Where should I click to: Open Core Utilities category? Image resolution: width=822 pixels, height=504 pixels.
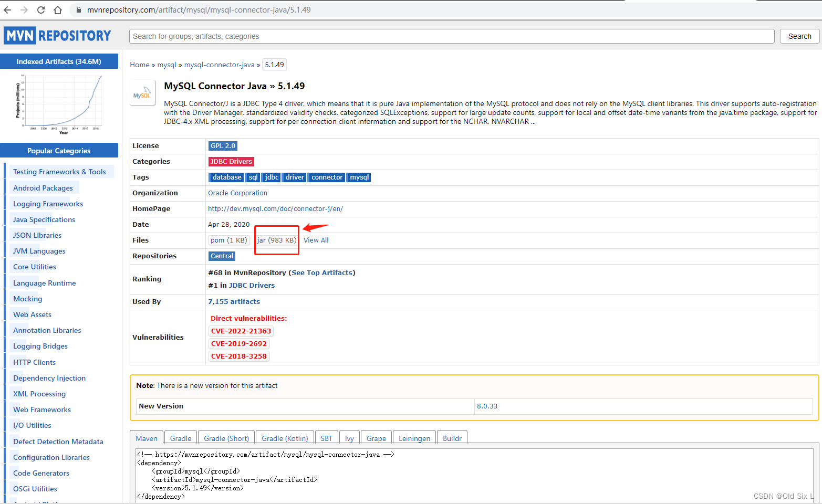pyautogui.click(x=35, y=267)
